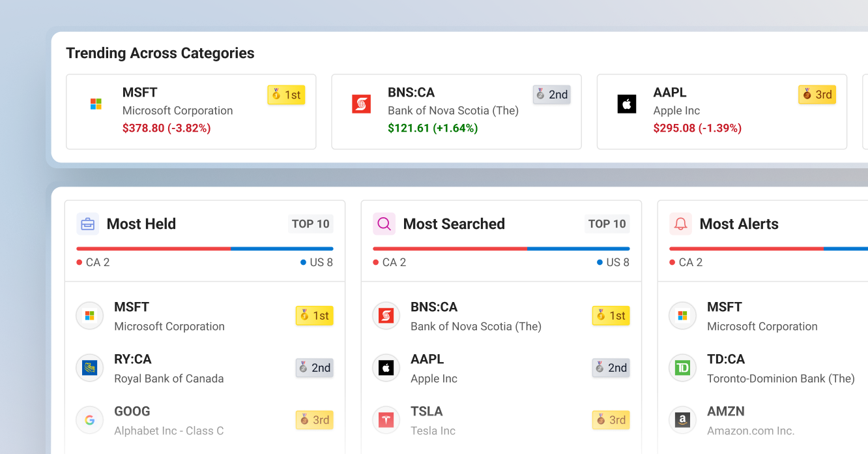Click 3rd badge on GOOG row
868x454 pixels.
(314, 420)
